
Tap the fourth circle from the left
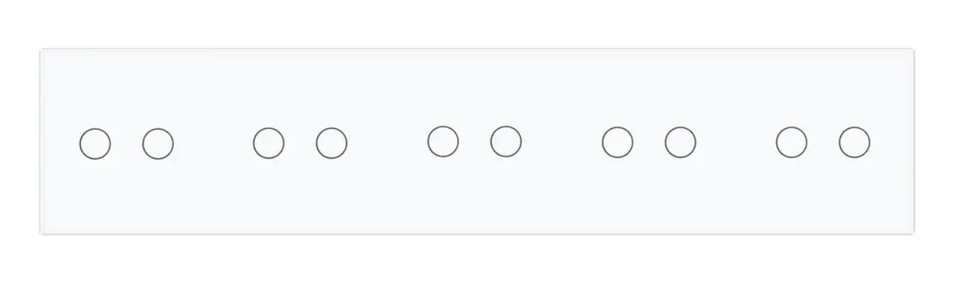click(x=332, y=143)
